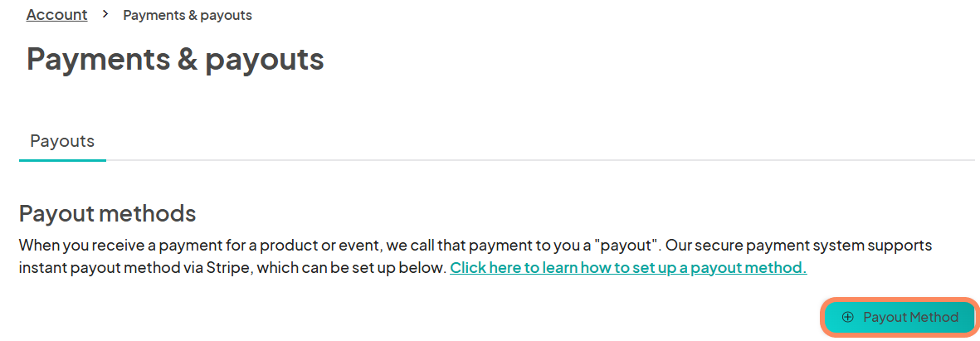The image size is (980, 341).
Task: Go back to Account via breadcrumb
Action: coord(57,15)
